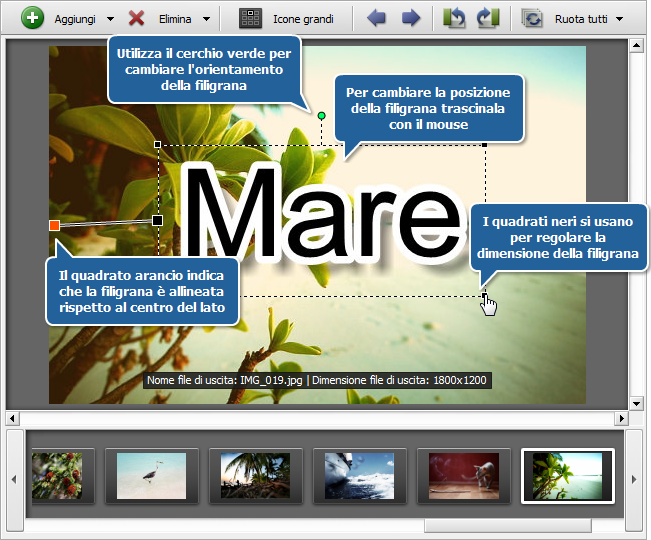
Task: Click the Ruota tutti refresh icon
Action: pyautogui.click(x=532, y=18)
